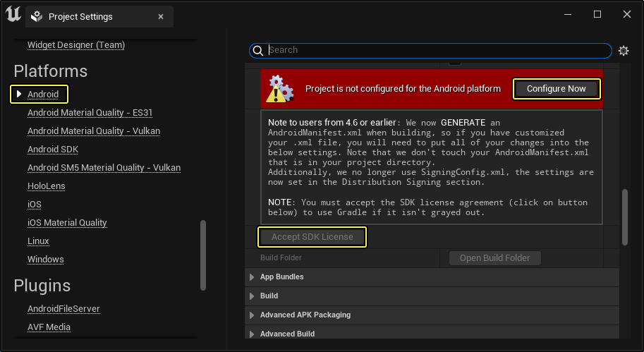Minimize the Project Settings window
Screen dimensions: 644x352
point(568,14)
